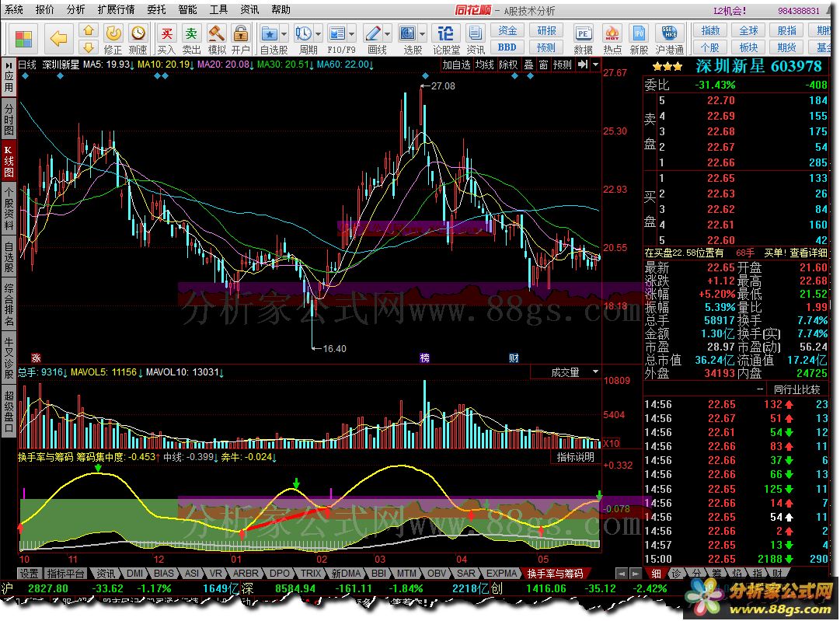Switch to the 个股资料 sidebar view
Image resolution: width=840 pixels, height=621 pixels.
tap(9, 209)
